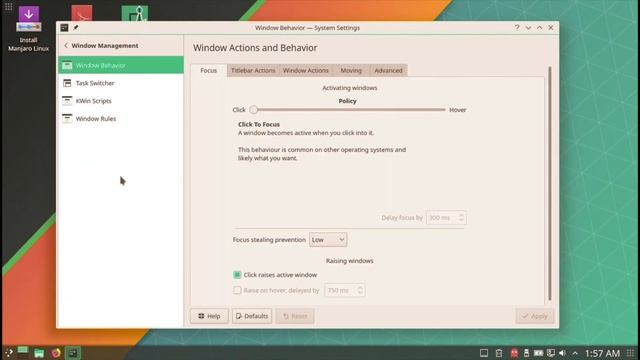Screen dimensions: 640x360
Task: Click the Reset button
Action: 295,316
